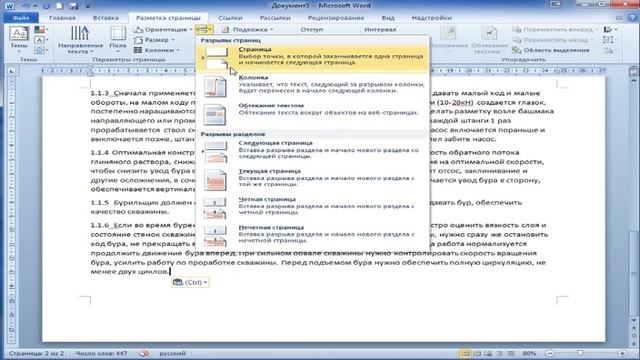Switch to the Add-ins (Надстройки) tab
The width and height of the screenshot is (640, 360).
(431, 18)
